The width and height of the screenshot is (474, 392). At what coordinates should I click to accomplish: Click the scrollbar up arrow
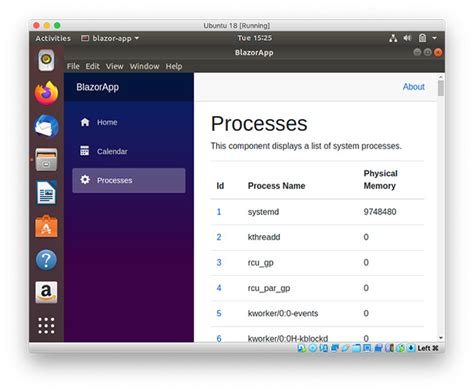coord(441,77)
